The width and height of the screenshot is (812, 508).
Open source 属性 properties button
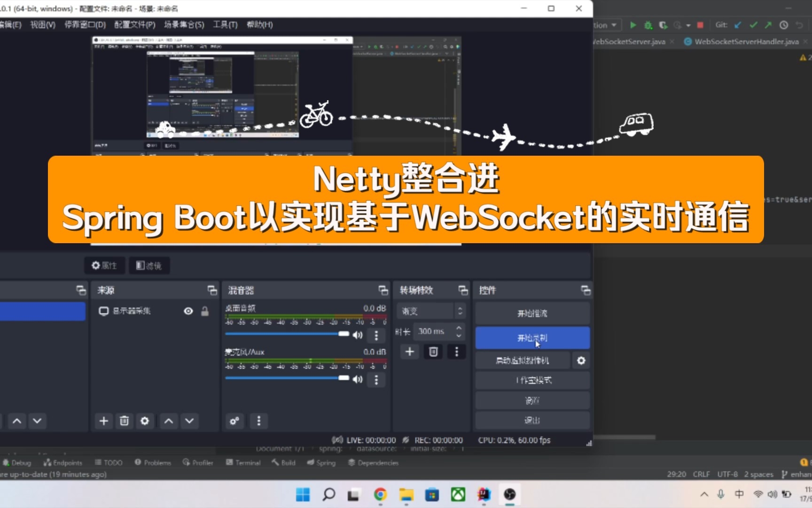(x=104, y=266)
